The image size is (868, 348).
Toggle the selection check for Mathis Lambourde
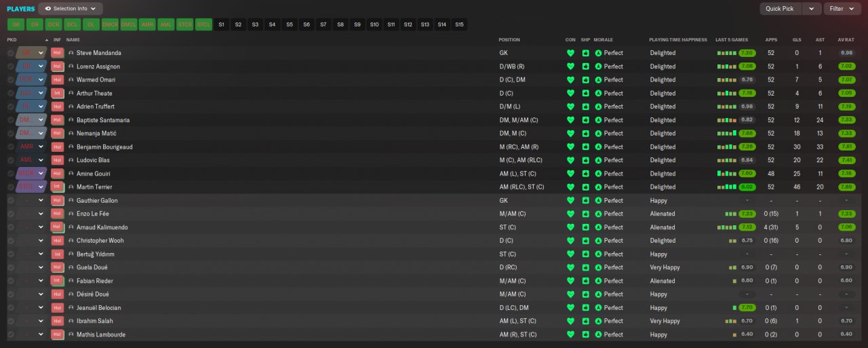(x=11, y=334)
